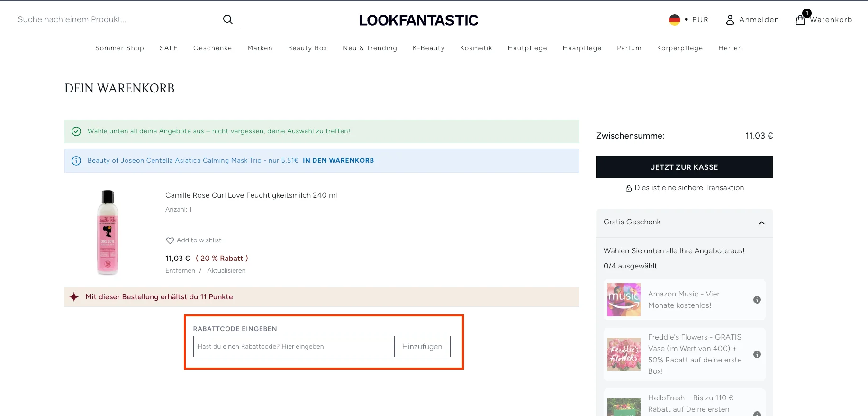Click 'Mit dieser Bestellung erhältst du 11 Punkte' text
Screen dimensions: 868x416
pyautogui.click(x=159, y=297)
